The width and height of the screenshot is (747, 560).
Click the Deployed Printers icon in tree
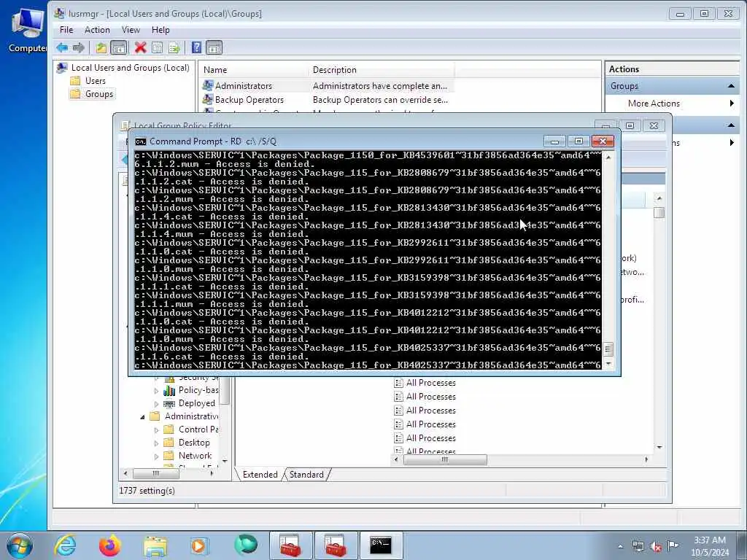[169, 404]
